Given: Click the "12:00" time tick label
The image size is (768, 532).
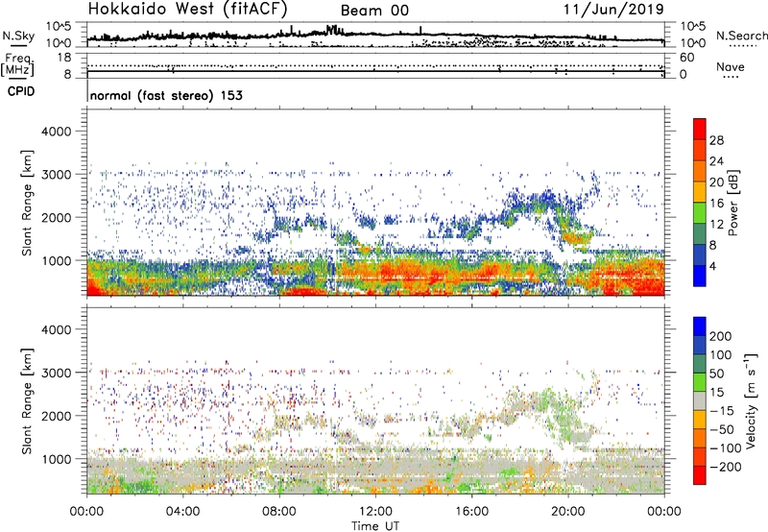Looking at the screenshot, I should pos(375,512).
